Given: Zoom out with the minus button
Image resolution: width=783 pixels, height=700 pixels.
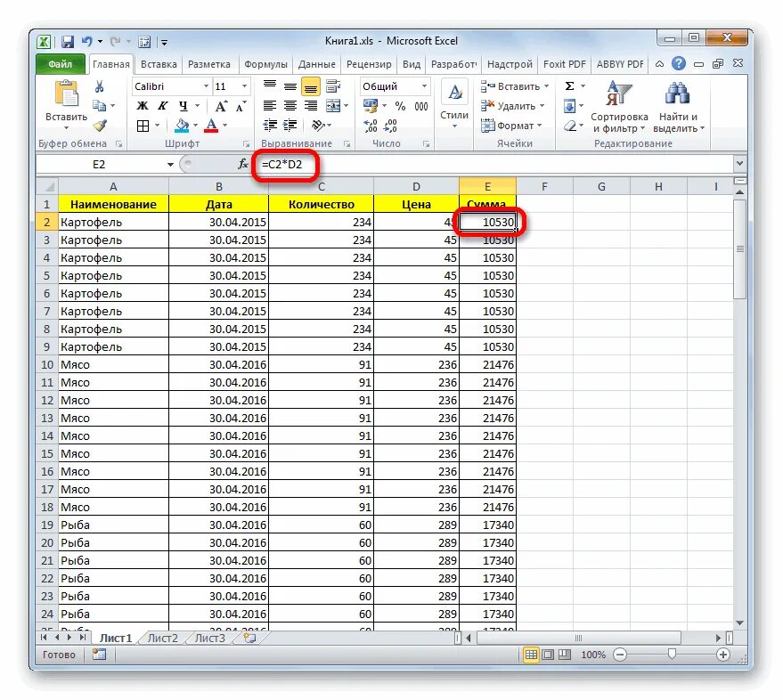Looking at the screenshot, I should pos(620,655).
